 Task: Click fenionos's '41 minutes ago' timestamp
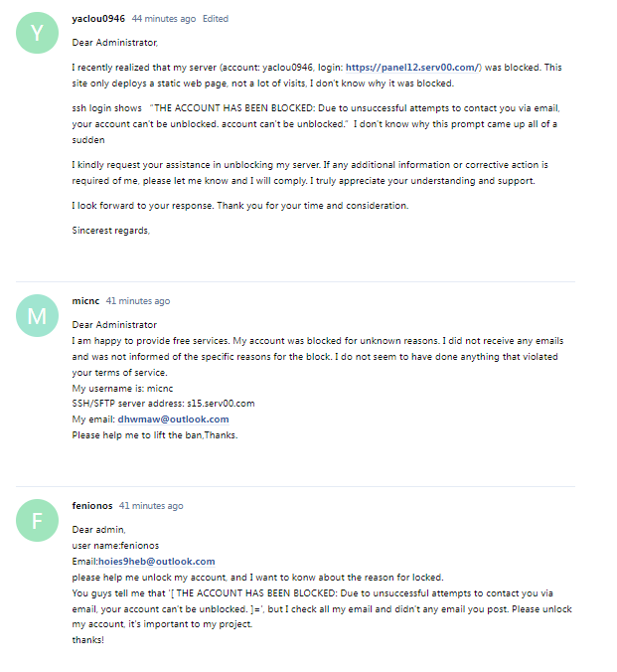pos(151,506)
